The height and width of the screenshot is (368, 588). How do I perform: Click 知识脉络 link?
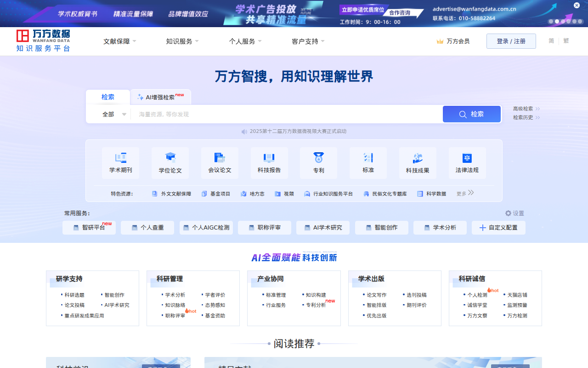175,305
